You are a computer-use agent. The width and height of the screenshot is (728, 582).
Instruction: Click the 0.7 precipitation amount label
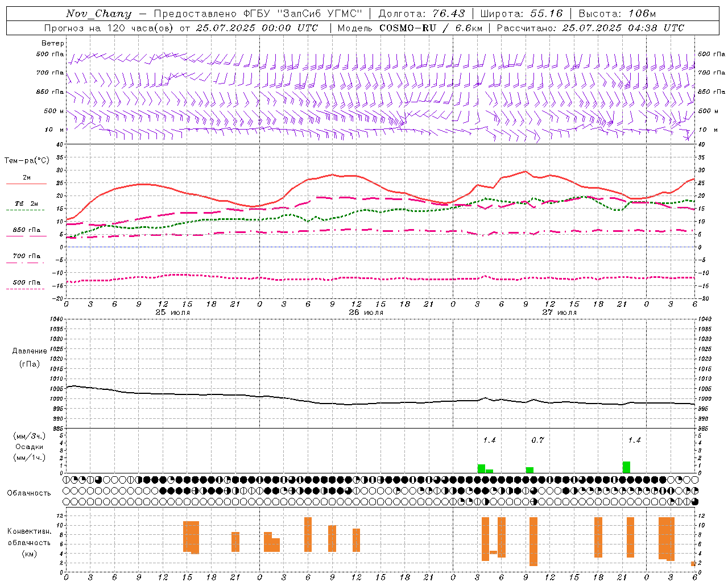(537, 440)
